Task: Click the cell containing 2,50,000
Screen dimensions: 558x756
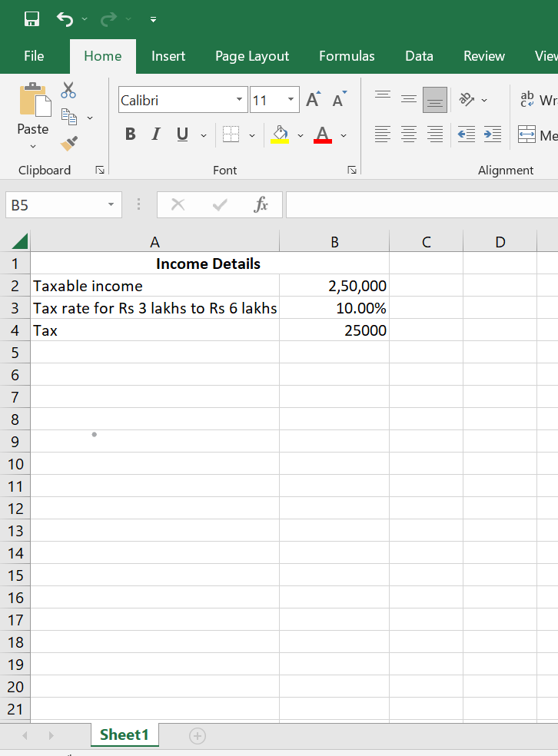Action: pos(334,286)
